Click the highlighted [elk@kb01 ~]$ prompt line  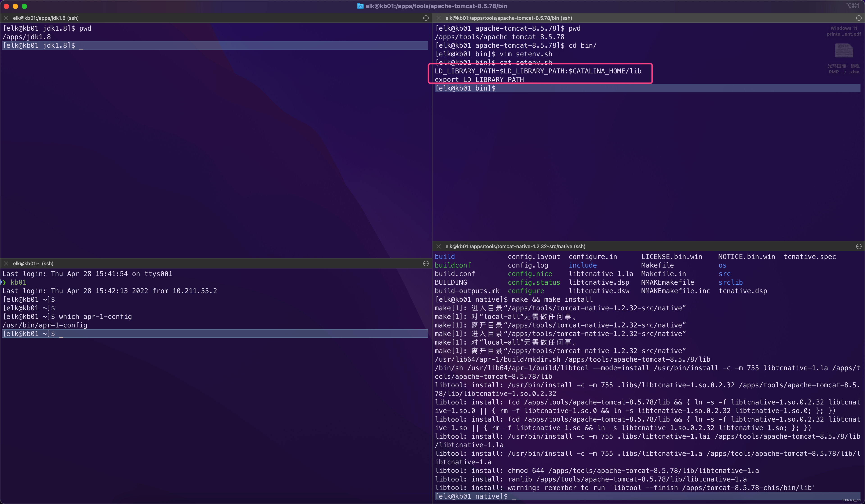[29, 334]
